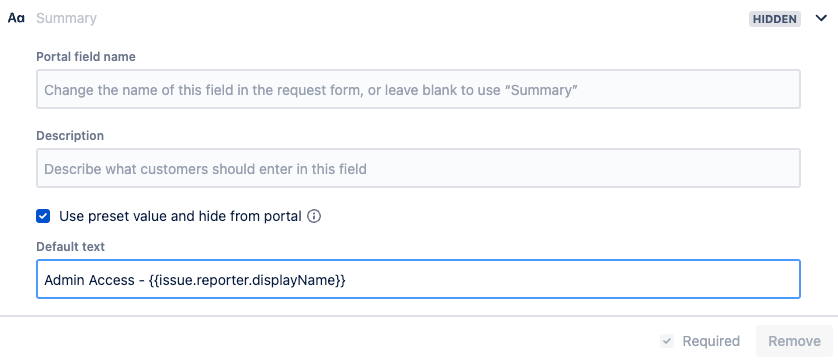
Task: Click the Portal field name label
Action: click(86, 57)
